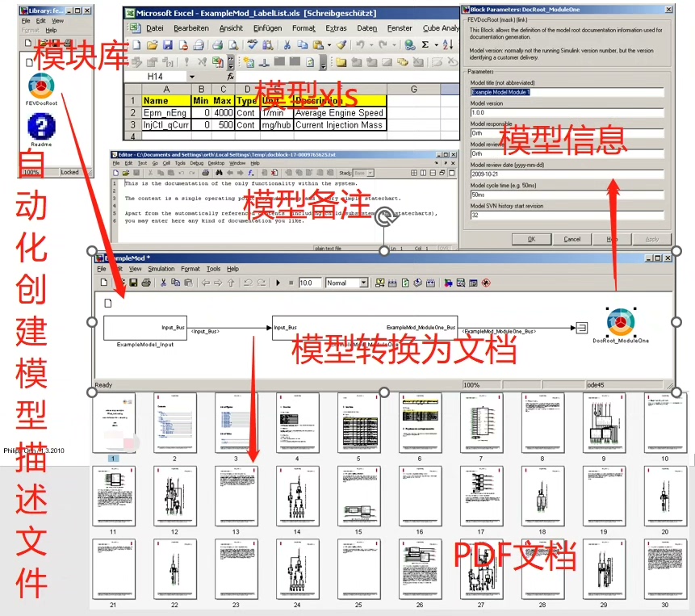Viewport: 695px width, 616px height.
Task: Select Excel cell containing InjCtl_qCurr
Action: [x=166, y=125]
